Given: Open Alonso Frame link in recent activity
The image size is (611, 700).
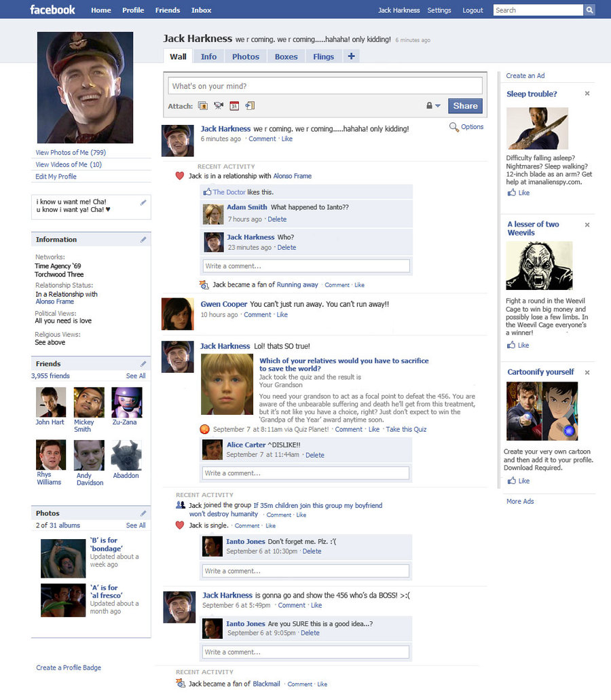Looking at the screenshot, I should (293, 176).
